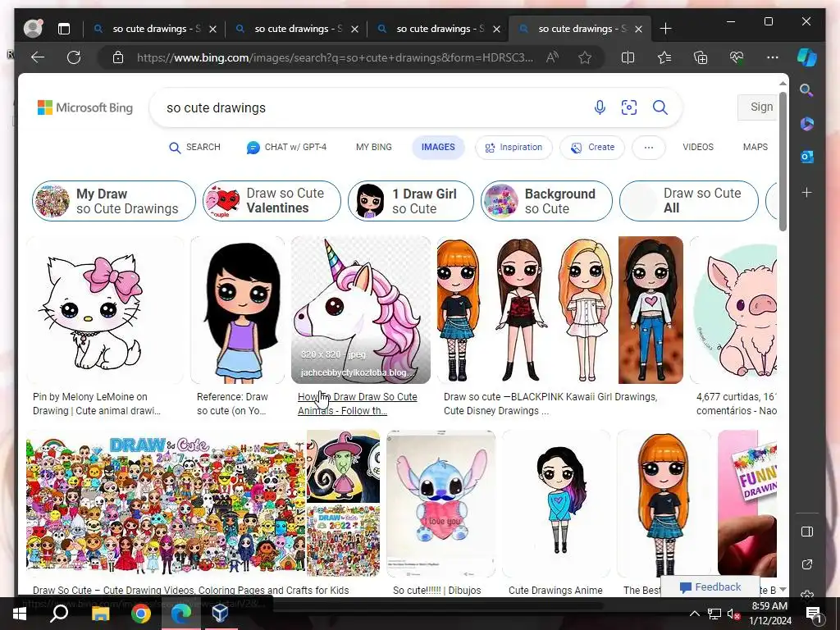Select the SEARCH scope tab

click(194, 148)
